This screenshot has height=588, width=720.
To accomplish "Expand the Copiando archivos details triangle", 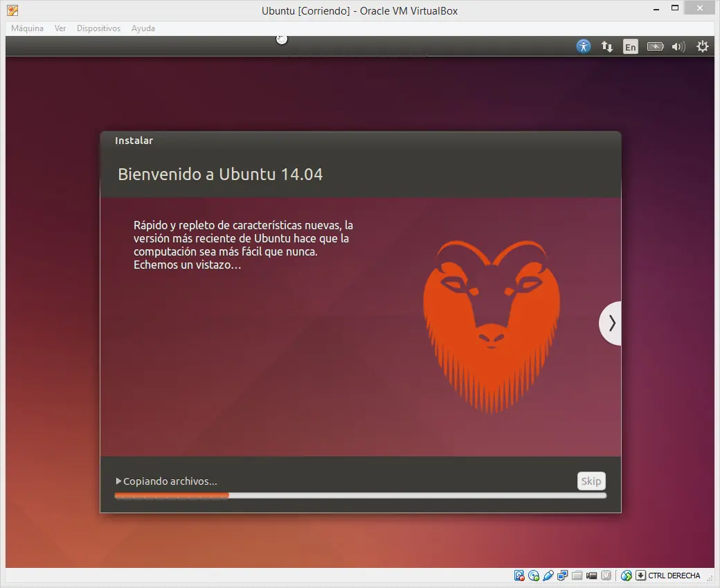I will (x=118, y=481).
